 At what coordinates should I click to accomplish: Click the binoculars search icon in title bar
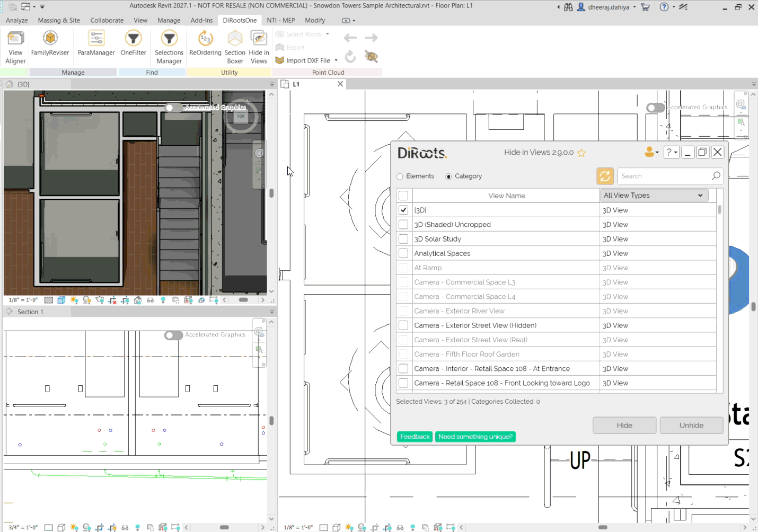click(x=568, y=7)
